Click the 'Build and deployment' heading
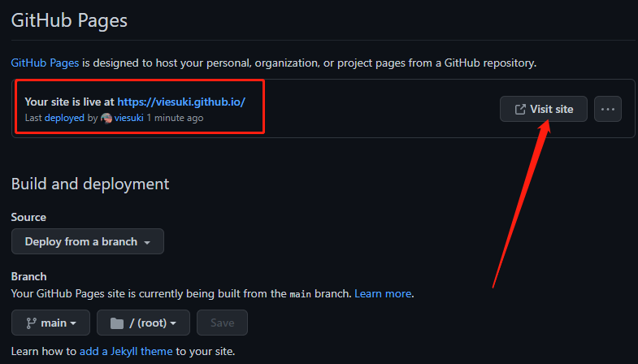 (90, 184)
